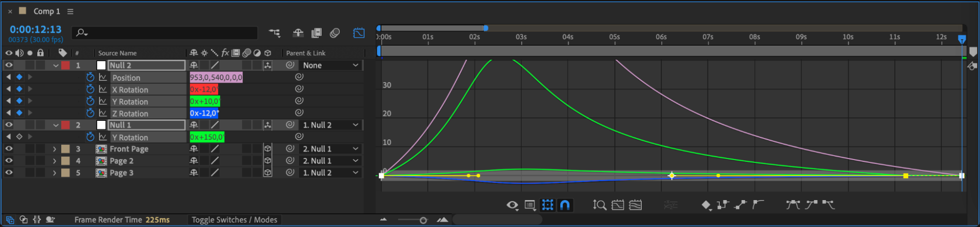Collapse the Null 2 layer properties
This screenshot has height=227, width=980.
click(56, 66)
